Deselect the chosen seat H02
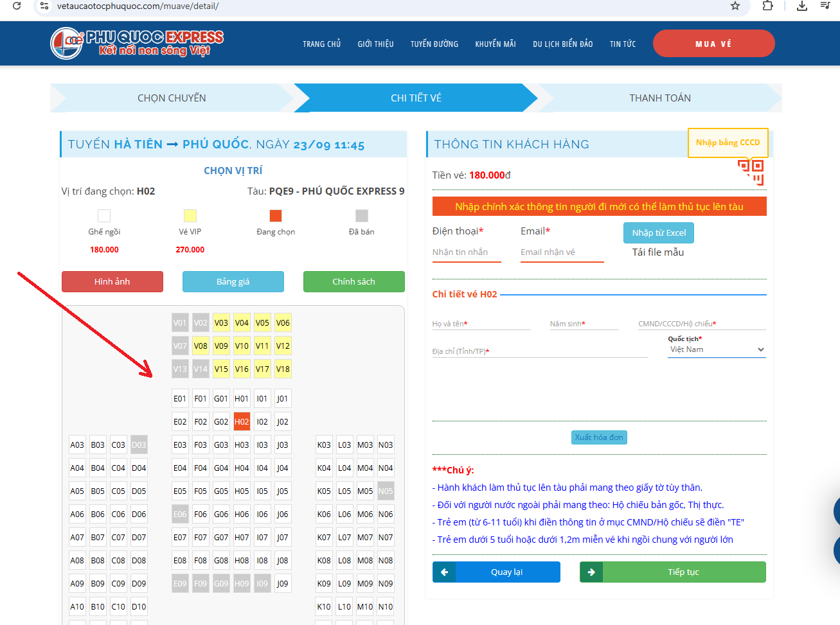The image size is (840, 625). click(242, 421)
